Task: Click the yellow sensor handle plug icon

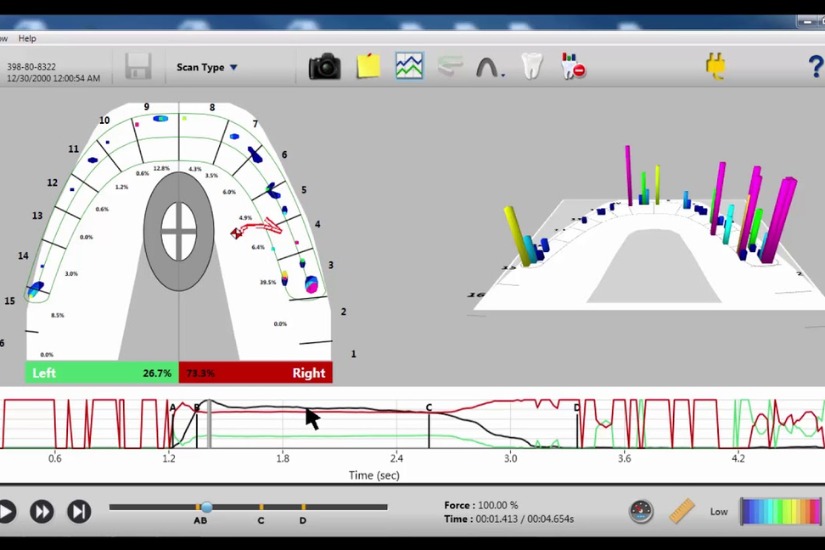Action: coord(716,66)
